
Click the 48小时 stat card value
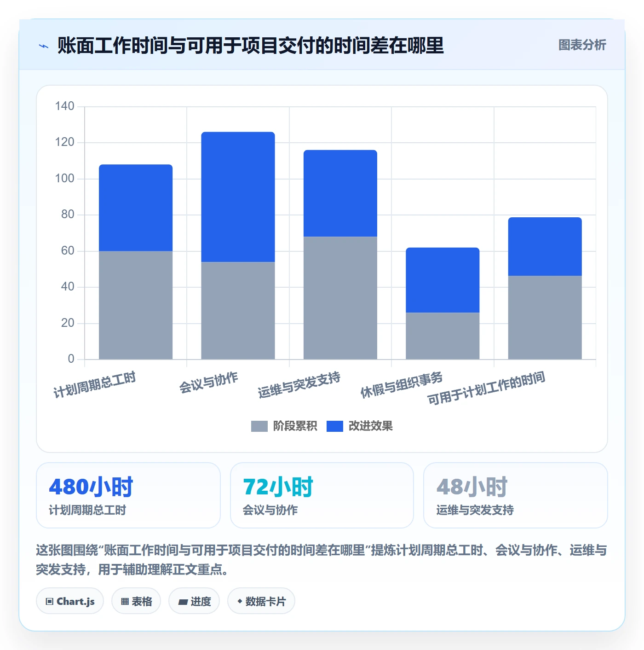(472, 487)
